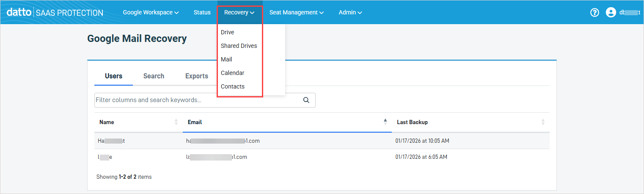Select Mail in the Recovery menu
Image resolution: width=644 pixels, height=194 pixels.
click(x=226, y=59)
